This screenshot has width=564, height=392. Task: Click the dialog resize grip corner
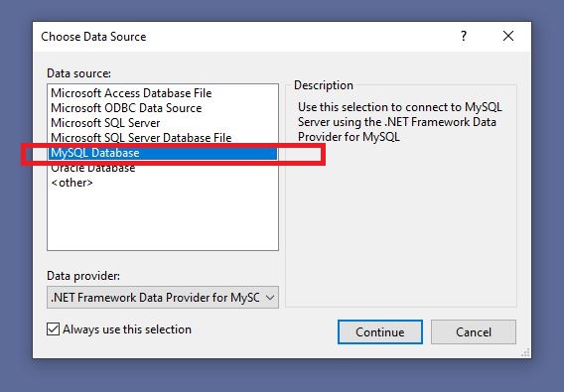click(x=526, y=353)
